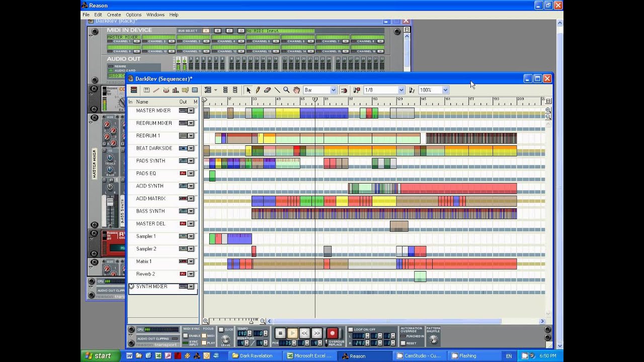
Task: Start playback with the Play button
Action: (x=293, y=333)
